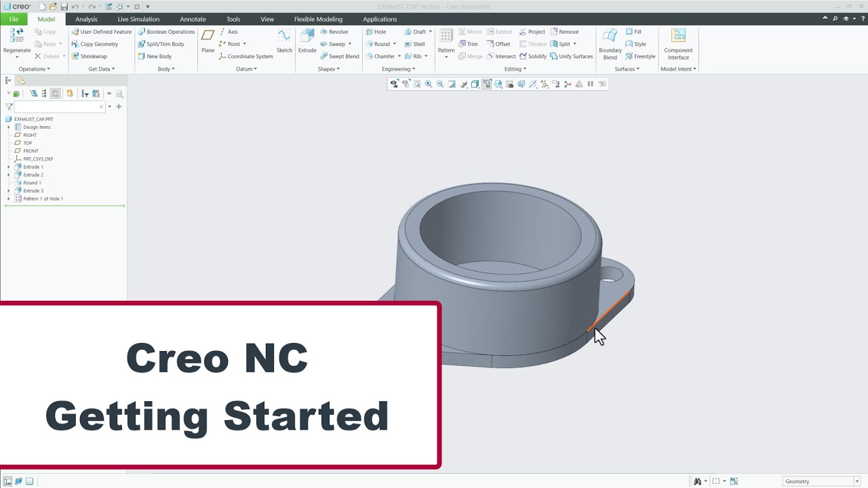Click the Axis datum tool

pos(229,32)
